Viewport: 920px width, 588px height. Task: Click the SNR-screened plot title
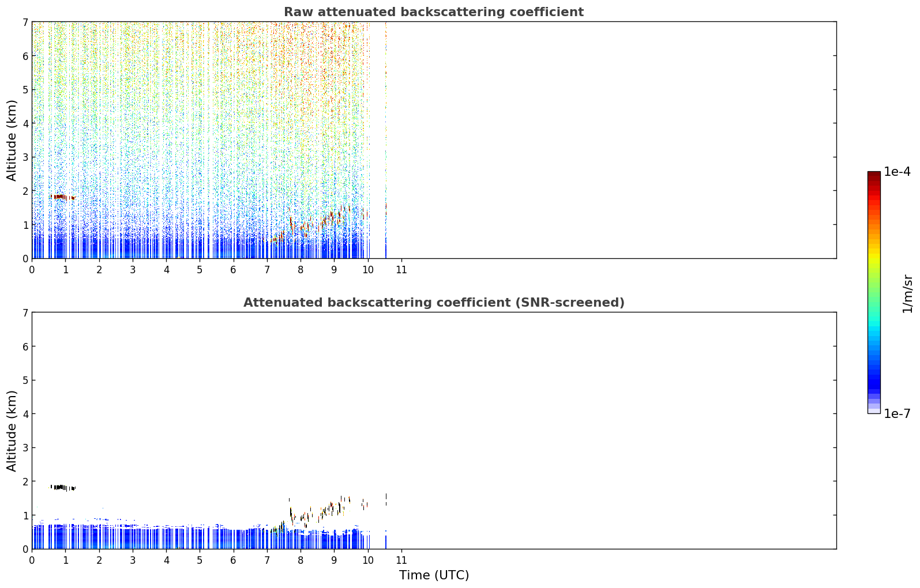[434, 303]
